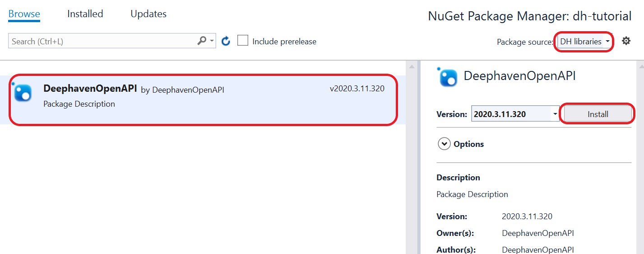Click DeephavenOpenAPI heading in details pane
This screenshot has height=254, width=644.
coord(519,76)
